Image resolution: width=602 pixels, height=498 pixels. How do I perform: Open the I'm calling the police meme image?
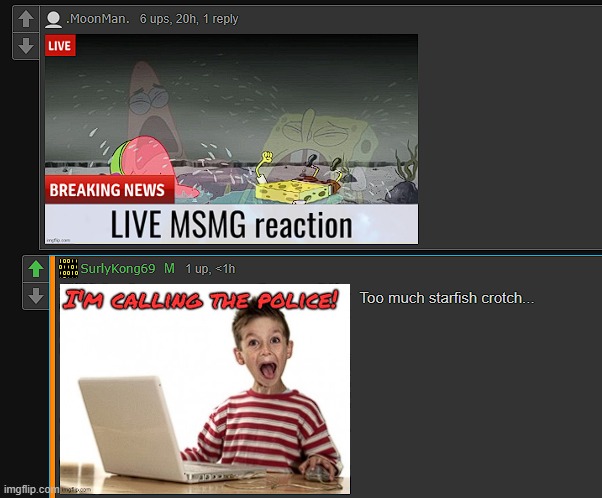pyautogui.click(x=205, y=389)
